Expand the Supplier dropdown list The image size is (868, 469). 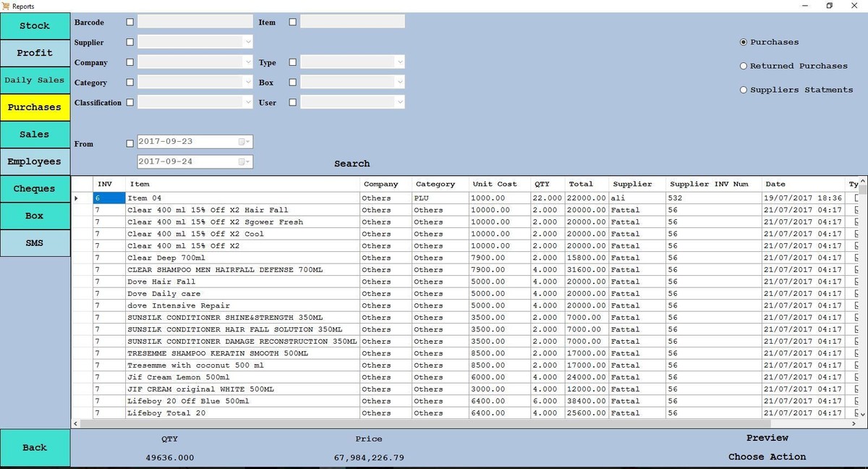tap(248, 43)
